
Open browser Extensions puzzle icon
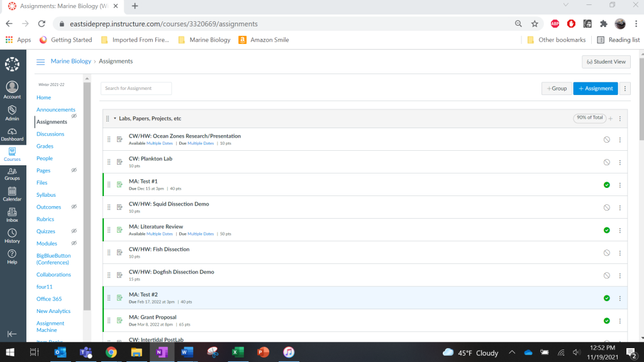tap(603, 24)
